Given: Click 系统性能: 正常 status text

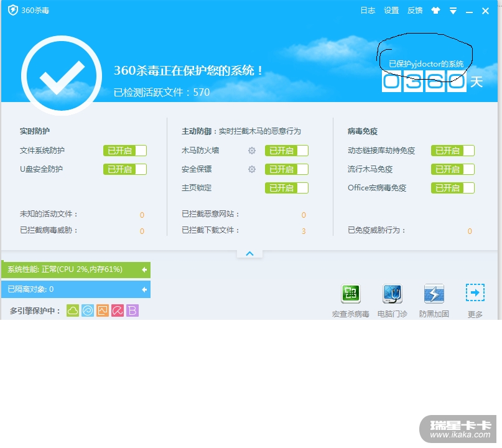Looking at the screenshot, I should coord(65,269).
